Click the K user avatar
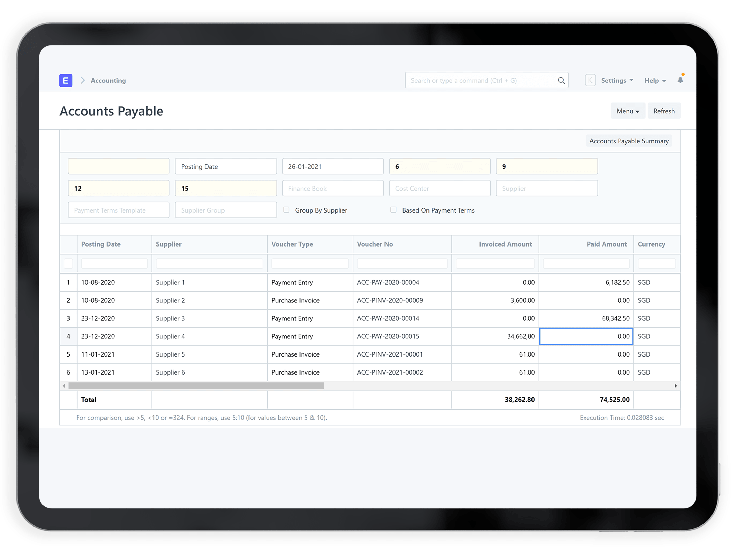Image resolution: width=746 pixels, height=560 pixels. [x=590, y=80]
